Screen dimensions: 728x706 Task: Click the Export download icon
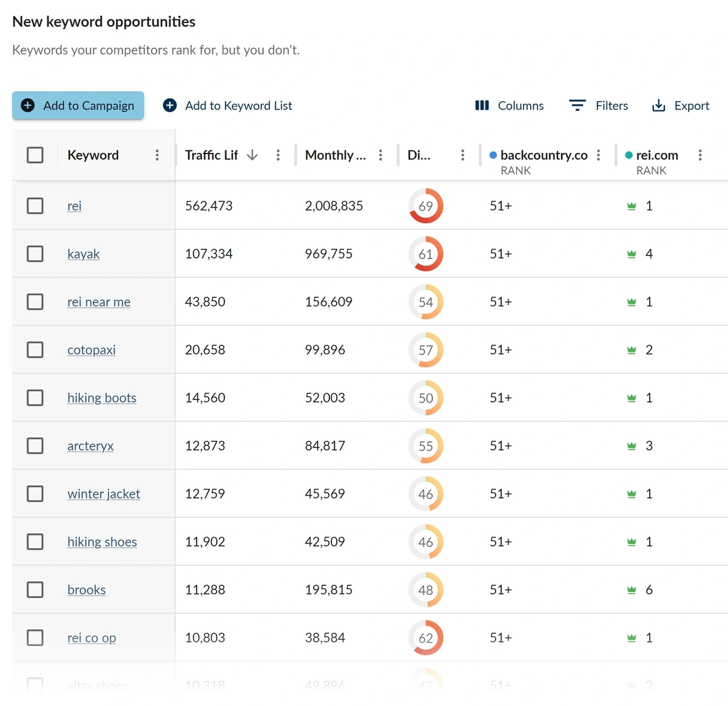coord(658,106)
